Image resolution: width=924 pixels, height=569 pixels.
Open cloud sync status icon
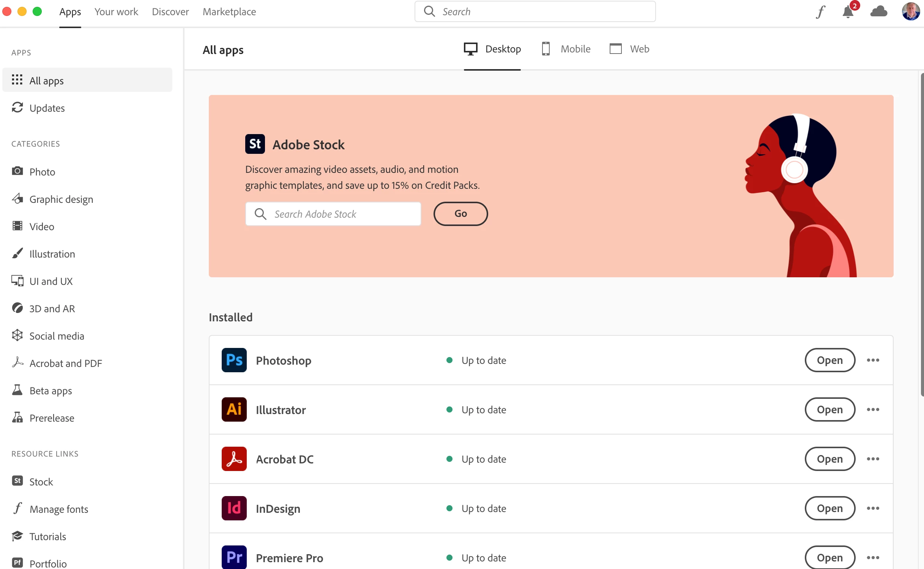coord(878,12)
